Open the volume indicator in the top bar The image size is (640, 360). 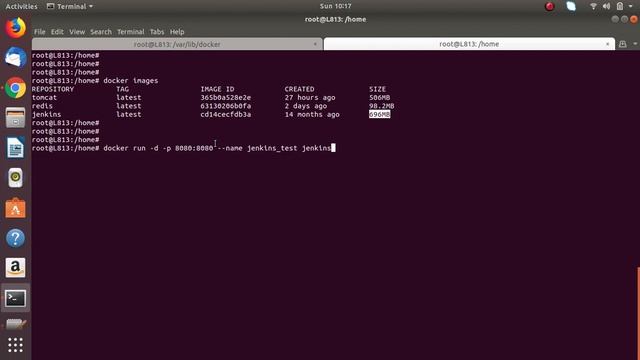pyautogui.click(x=607, y=6)
